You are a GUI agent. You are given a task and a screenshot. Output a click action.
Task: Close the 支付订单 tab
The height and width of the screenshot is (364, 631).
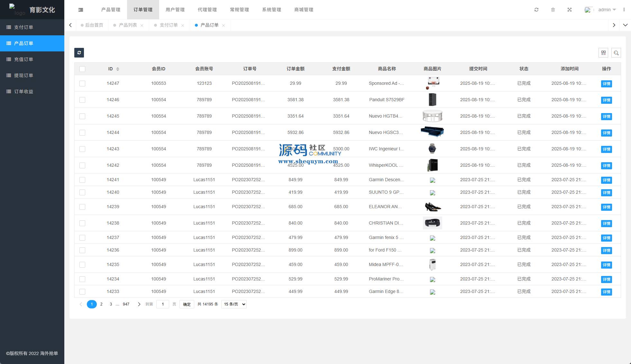coord(183,25)
